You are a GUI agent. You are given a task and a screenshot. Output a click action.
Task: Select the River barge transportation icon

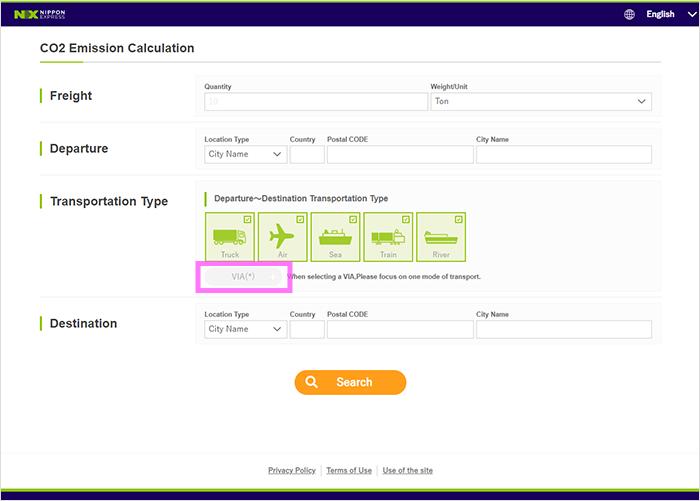click(440, 238)
